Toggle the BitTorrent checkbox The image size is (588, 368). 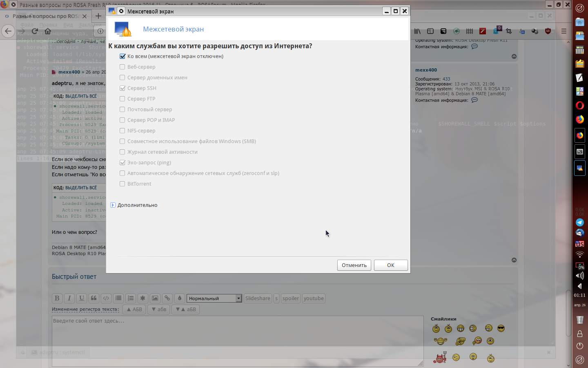[122, 184]
